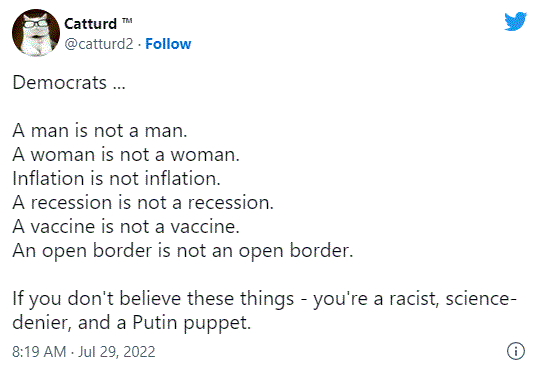This screenshot has height=366, width=541.
Task: Click 'denier, and a Putin puppet.' line
Action: tap(131, 323)
